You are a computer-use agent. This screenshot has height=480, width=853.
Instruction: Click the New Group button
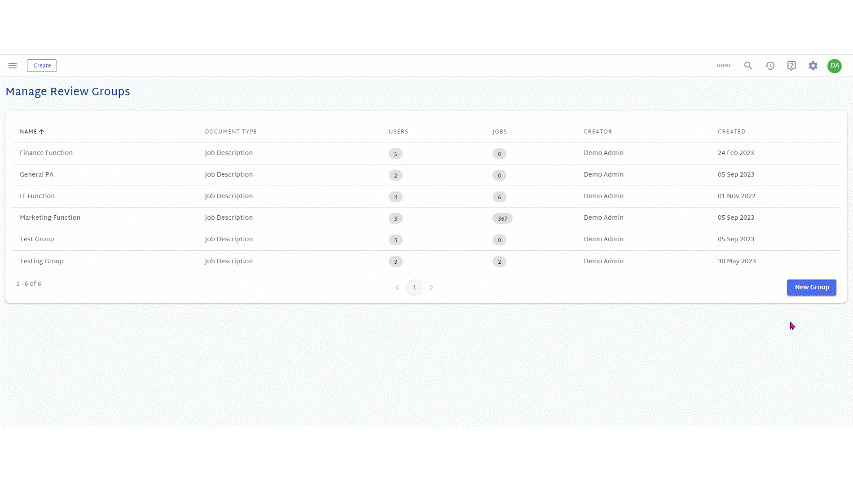tap(811, 287)
